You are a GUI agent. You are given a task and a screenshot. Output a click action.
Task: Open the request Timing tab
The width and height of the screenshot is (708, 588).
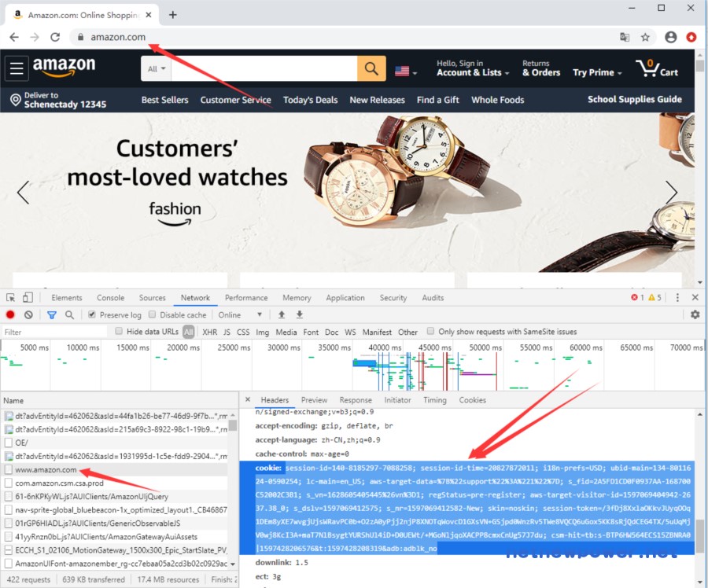tap(435, 400)
